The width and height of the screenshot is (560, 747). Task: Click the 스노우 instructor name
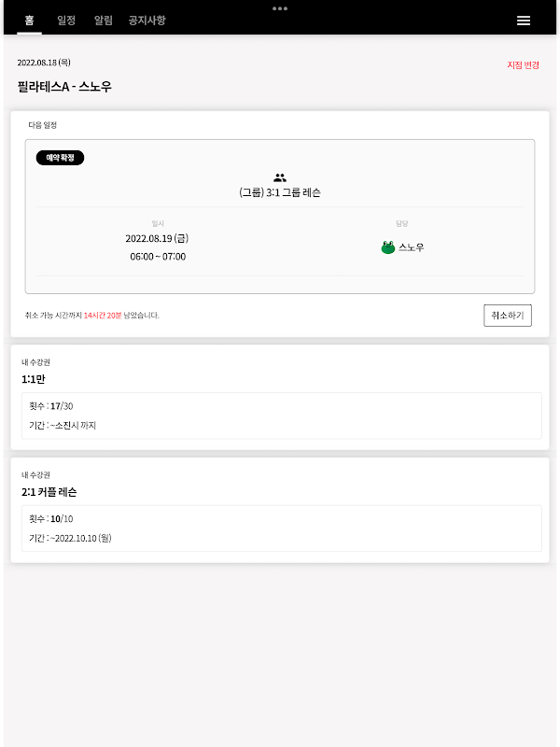[x=412, y=247]
